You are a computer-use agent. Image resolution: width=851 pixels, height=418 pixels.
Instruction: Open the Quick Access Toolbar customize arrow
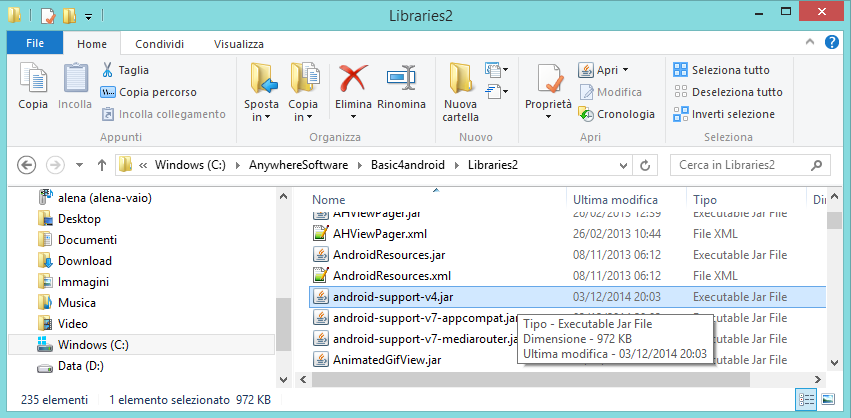(88, 17)
